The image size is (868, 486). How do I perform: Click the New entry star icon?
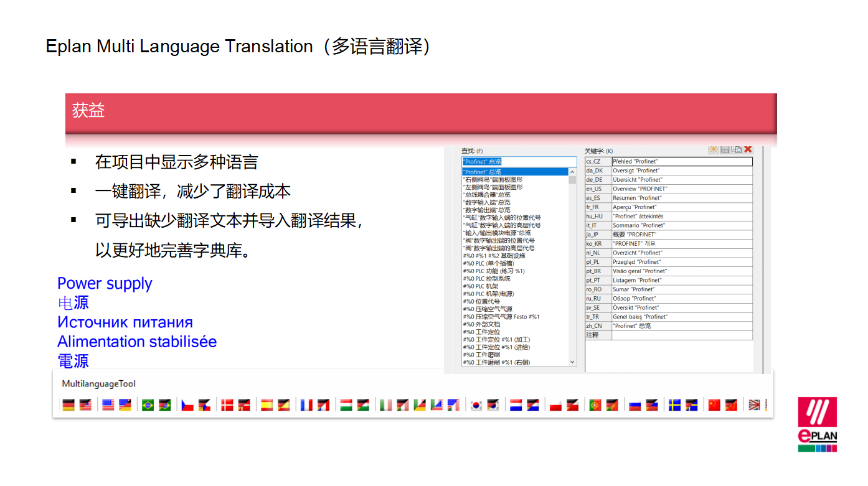click(714, 150)
